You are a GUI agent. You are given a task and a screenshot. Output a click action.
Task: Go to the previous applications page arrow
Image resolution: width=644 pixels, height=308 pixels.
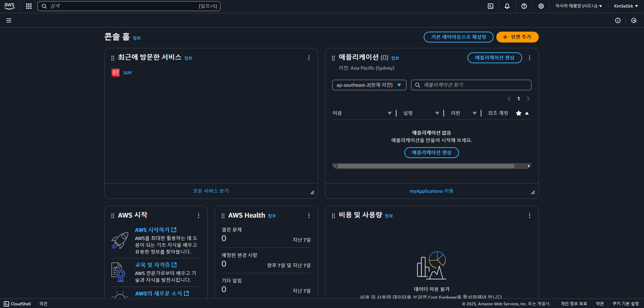(x=509, y=99)
